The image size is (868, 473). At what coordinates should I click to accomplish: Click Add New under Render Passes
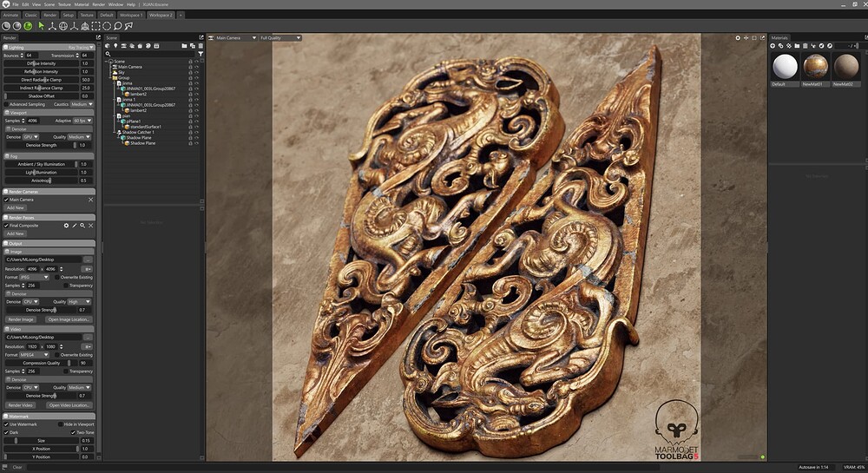[x=16, y=234]
